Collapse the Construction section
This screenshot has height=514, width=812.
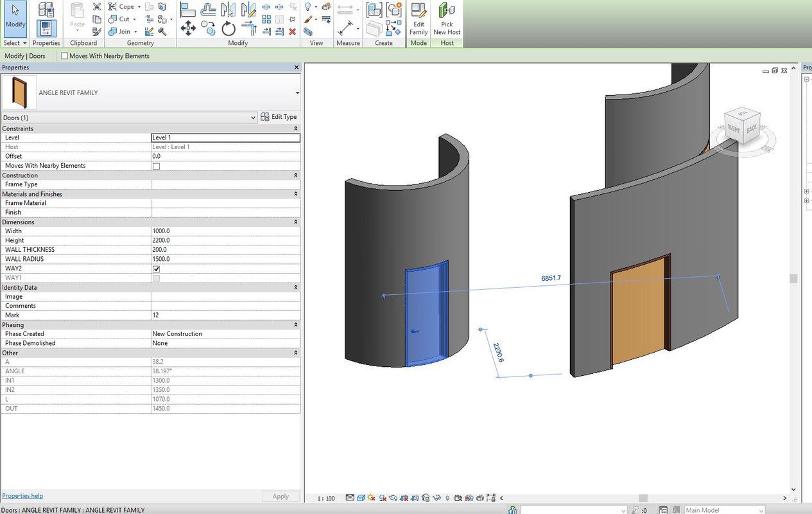coord(296,175)
